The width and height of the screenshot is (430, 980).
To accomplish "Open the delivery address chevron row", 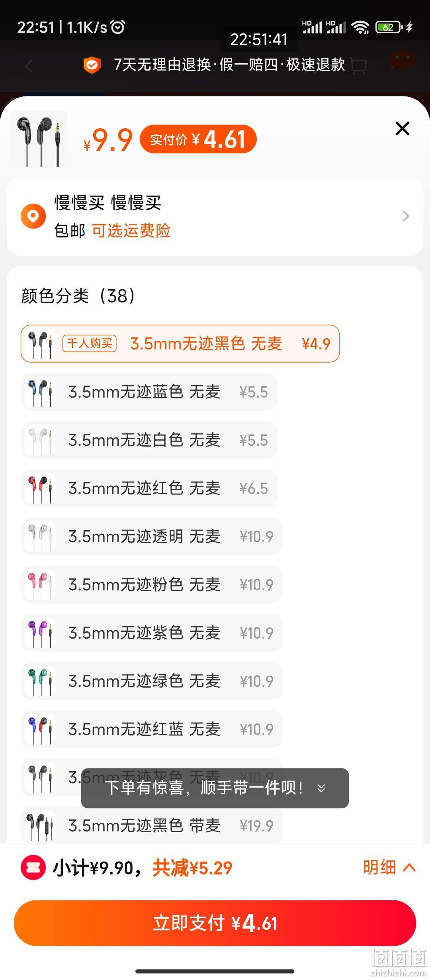I will 215,216.
